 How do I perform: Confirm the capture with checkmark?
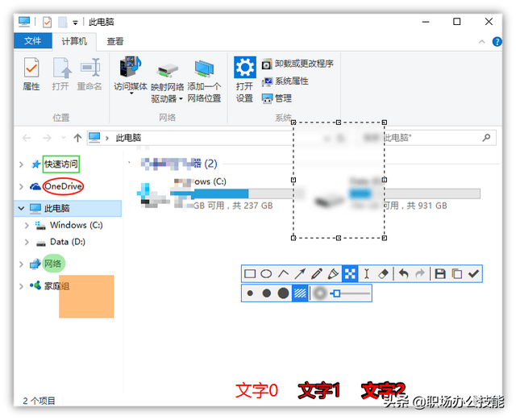tap(474, 274)
